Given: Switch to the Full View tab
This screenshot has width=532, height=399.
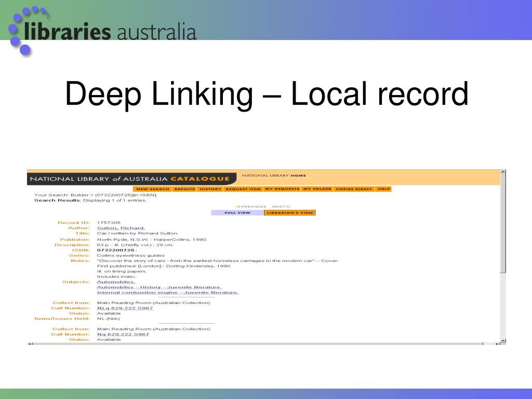Looking at the screenshot, I should pos(237,212).
